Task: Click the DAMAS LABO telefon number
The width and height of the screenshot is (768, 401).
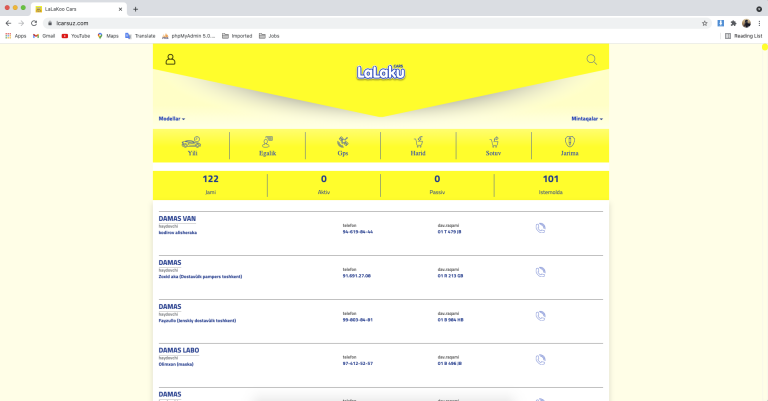Action: click(x=358, y=363)
